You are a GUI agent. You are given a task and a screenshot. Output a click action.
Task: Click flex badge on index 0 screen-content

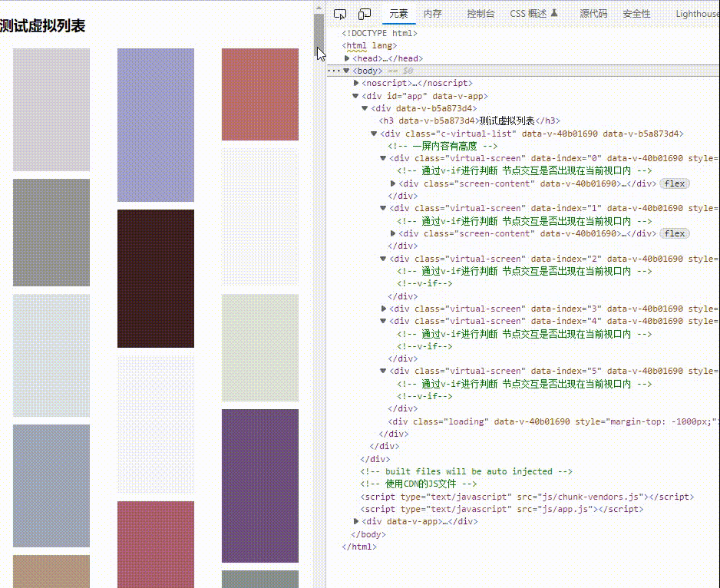coord(675,183)
